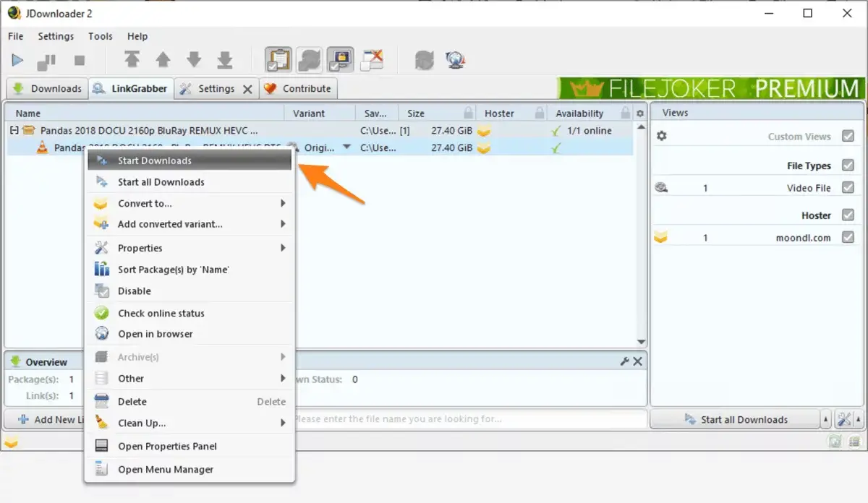
Task: Click the Move Up arrow toolbar icon
Action: point(163,59)
